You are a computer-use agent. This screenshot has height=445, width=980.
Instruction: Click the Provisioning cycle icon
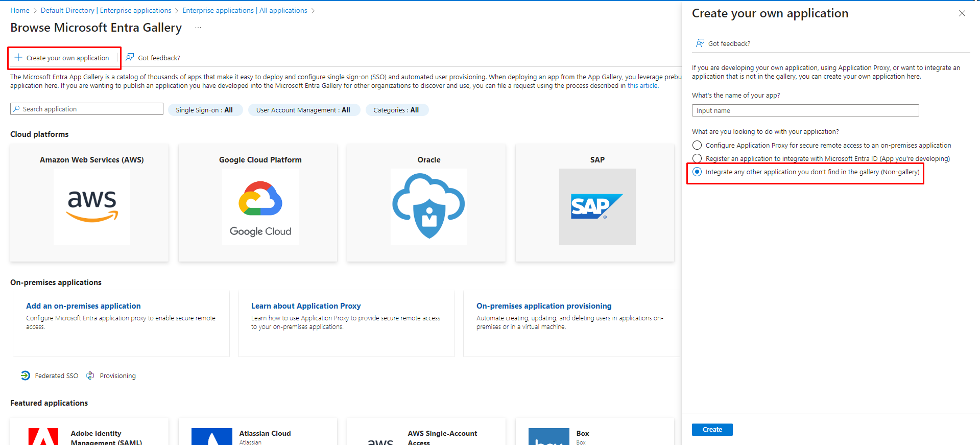coord(90,376)
